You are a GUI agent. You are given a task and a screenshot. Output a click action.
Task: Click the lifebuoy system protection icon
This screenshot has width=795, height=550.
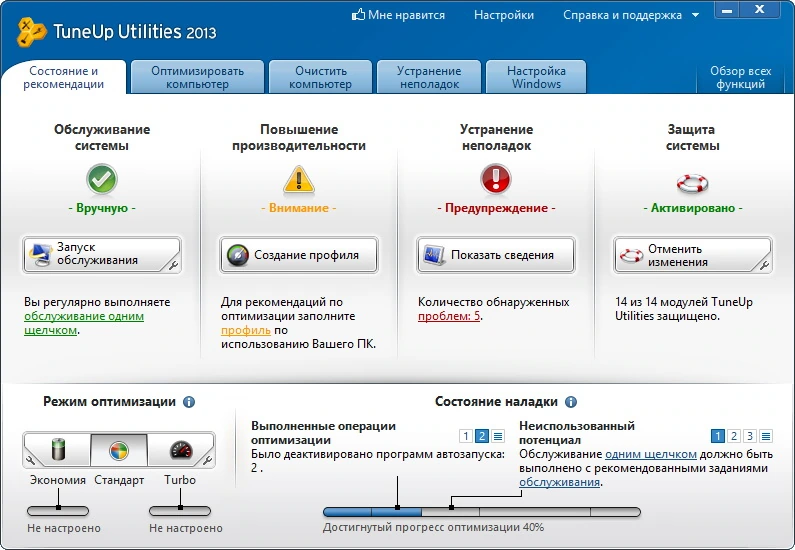tap(693, 184)
